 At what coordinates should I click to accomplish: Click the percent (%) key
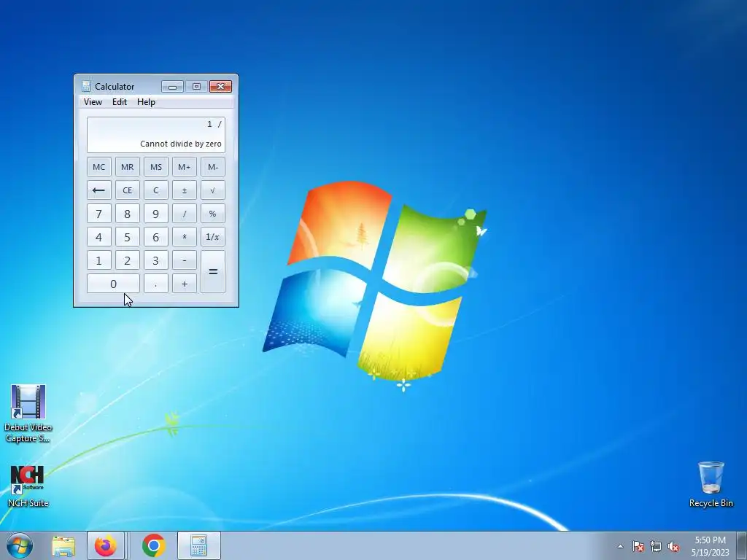(213, 214)
